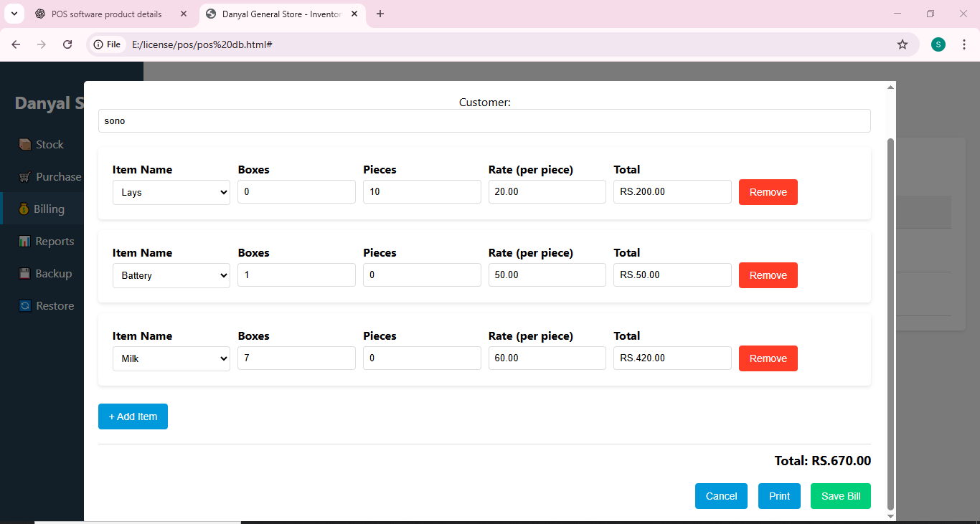Click the customer name input showing sono
Screen dimensions: 980x524
point(484,120)
